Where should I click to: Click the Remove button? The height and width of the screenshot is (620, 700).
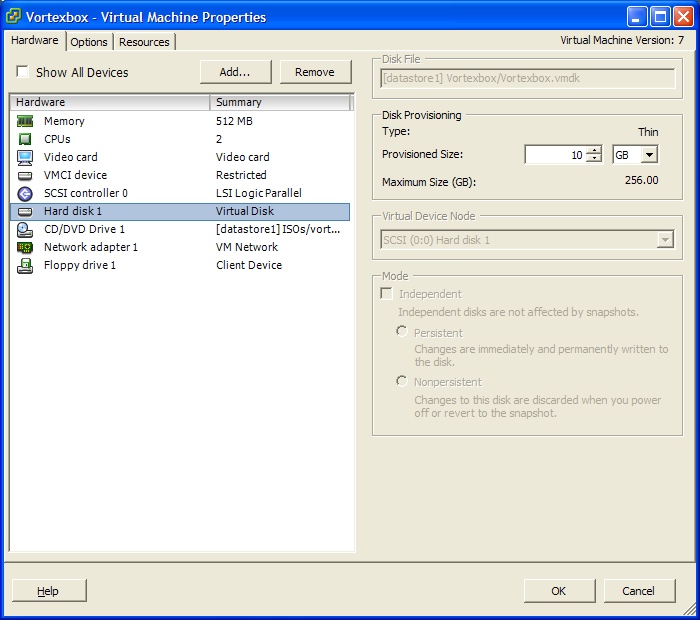click(315, 72)
